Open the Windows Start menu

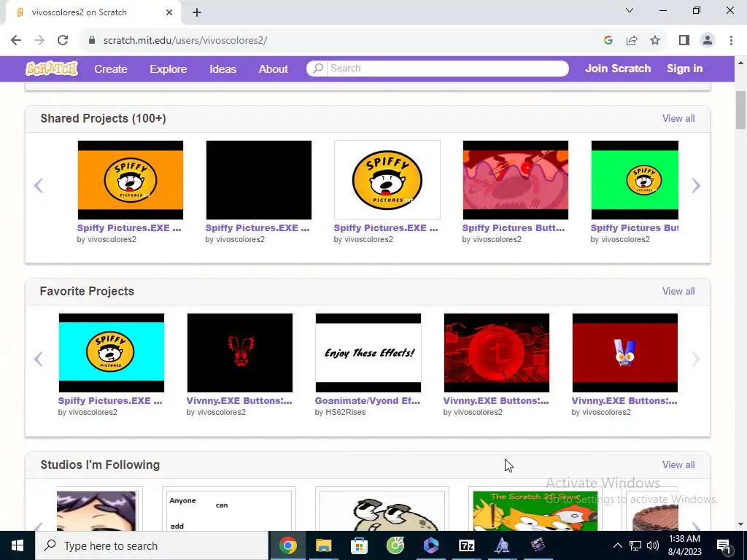[x=18, y=545]
